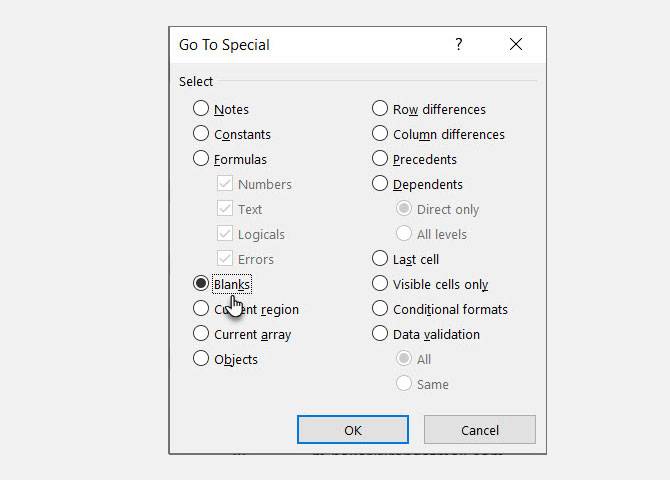Click the Help question mark icon
This screenshot has height=480, width=670.
click(x=459, y=44)
